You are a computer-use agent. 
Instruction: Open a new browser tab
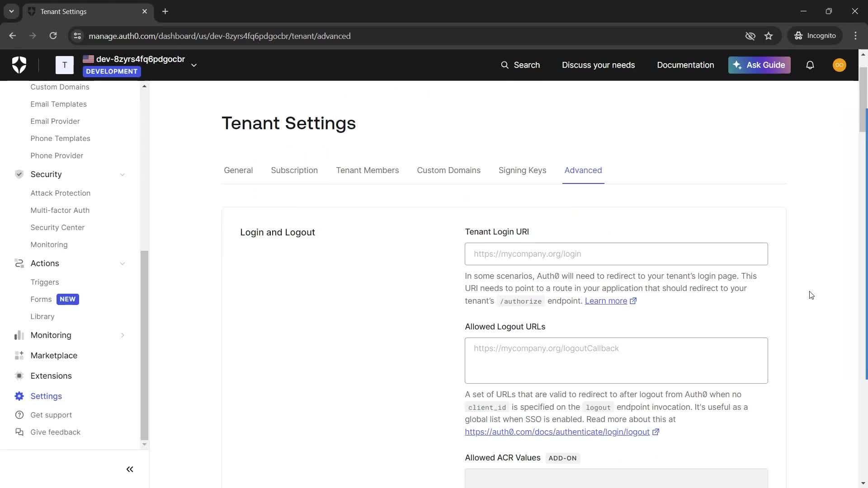coord(165,11)
